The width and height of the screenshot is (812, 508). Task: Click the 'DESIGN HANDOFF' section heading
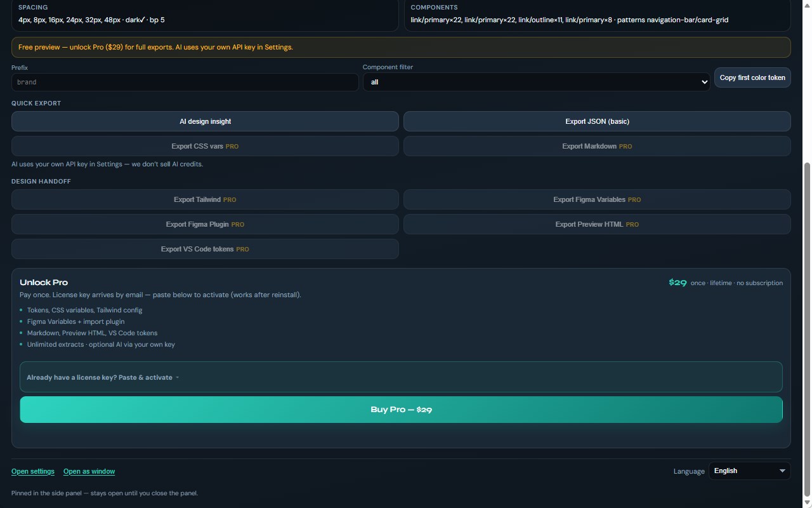point(41,181)
